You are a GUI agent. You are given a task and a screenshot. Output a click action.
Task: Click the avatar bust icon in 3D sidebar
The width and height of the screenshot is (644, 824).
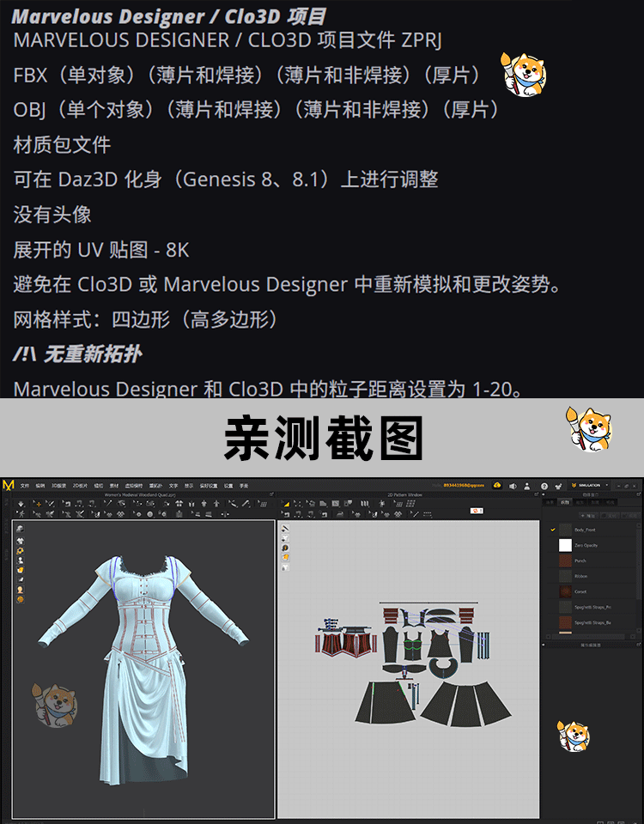[x=20, y=560]
